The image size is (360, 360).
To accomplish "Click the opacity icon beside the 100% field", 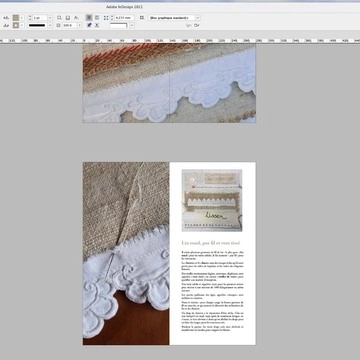I will (59, 25).
